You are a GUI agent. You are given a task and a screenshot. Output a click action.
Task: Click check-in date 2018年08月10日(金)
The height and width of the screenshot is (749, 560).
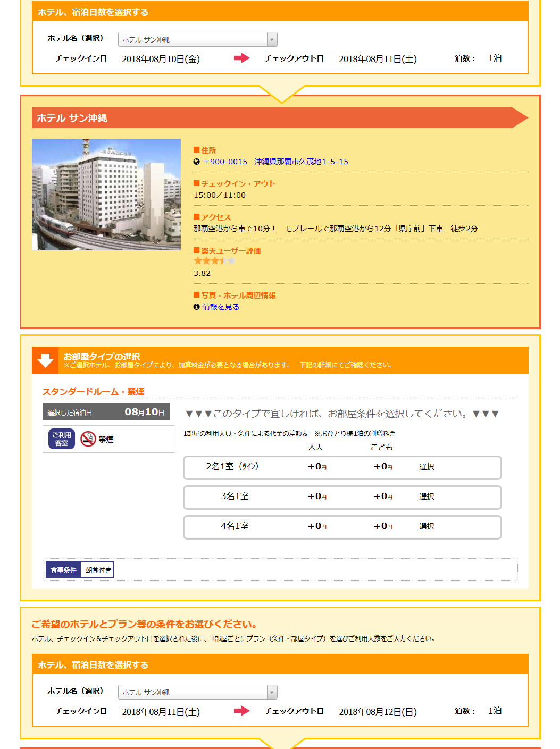(x=161, y=59)
